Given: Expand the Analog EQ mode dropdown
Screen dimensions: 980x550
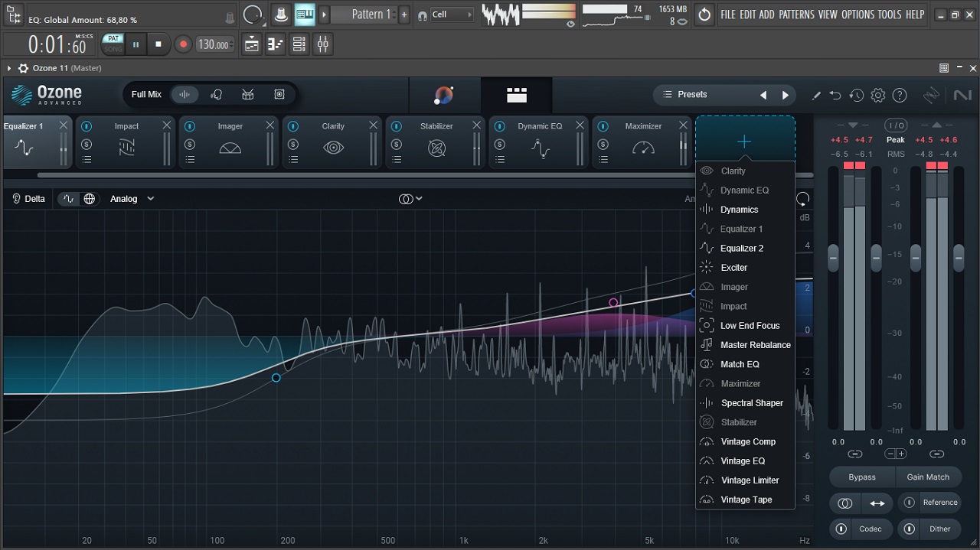Looking at the screenshot, I should (132, 199).
